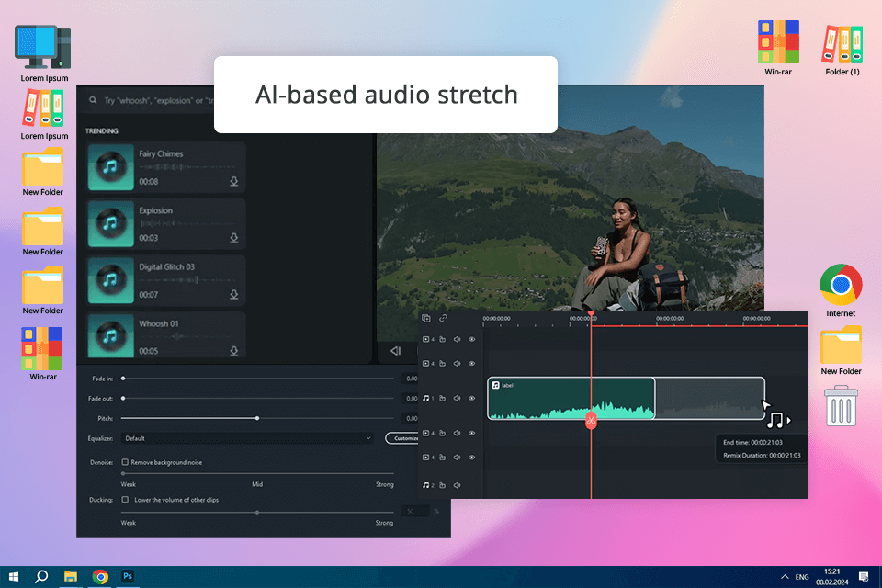The width and height of the screenshot is (882, 588).
Task: Click the Fade in value field
Action: coord(412,379)
